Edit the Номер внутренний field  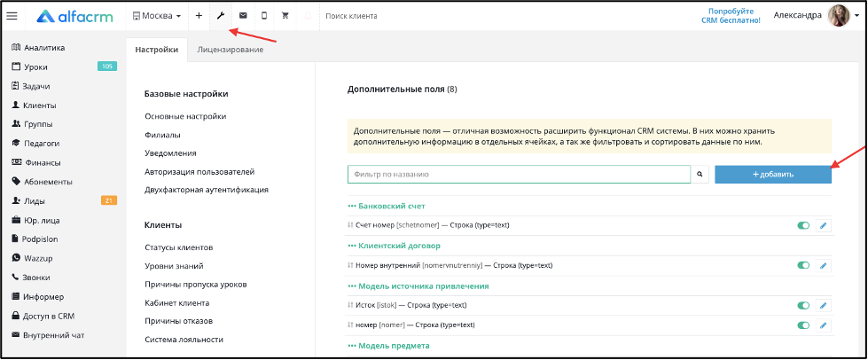click(823, 265)
